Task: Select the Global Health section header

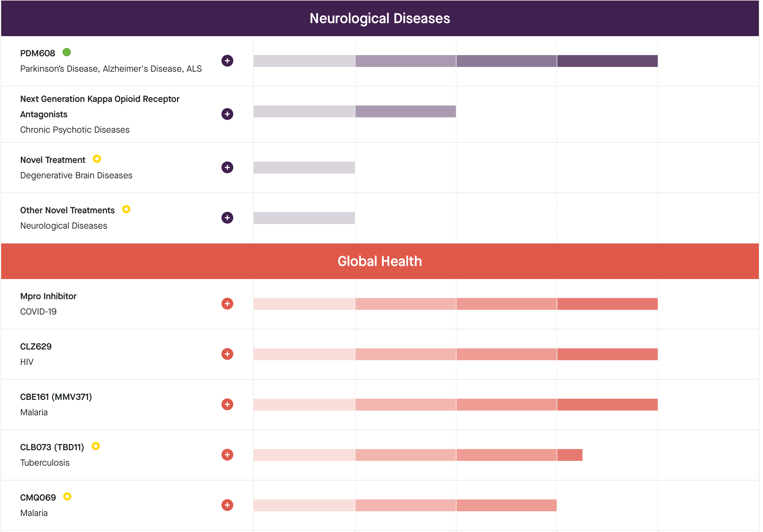Action: tap(380, 261)
